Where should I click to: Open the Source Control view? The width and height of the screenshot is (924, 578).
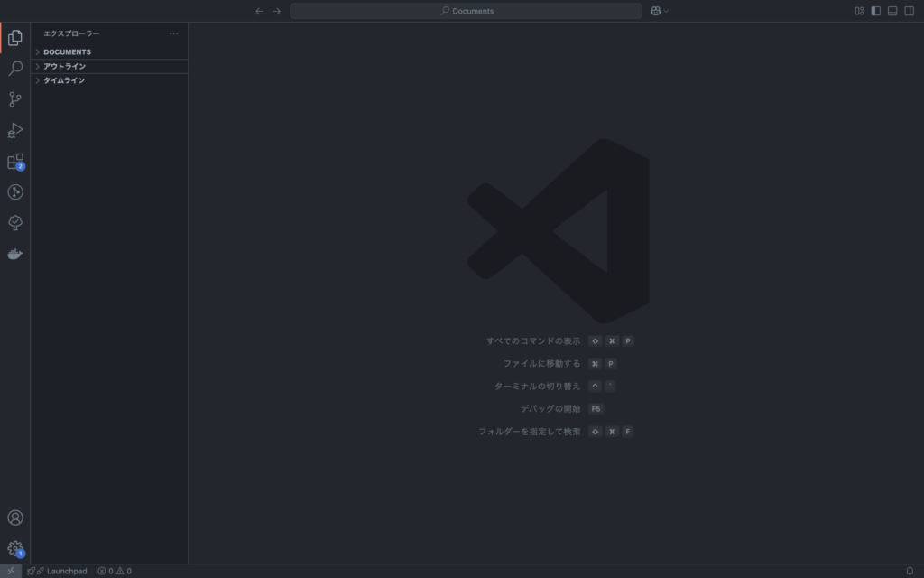[15, 99]
